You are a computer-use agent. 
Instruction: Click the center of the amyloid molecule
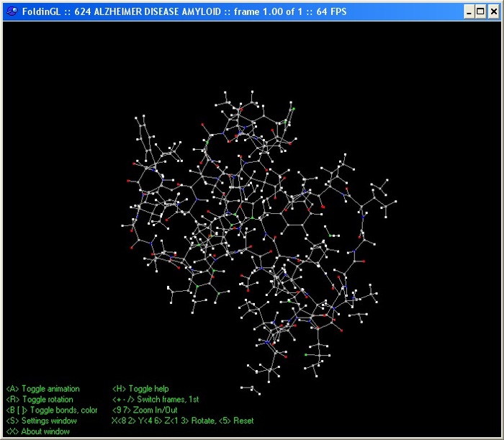pos(252,238)
